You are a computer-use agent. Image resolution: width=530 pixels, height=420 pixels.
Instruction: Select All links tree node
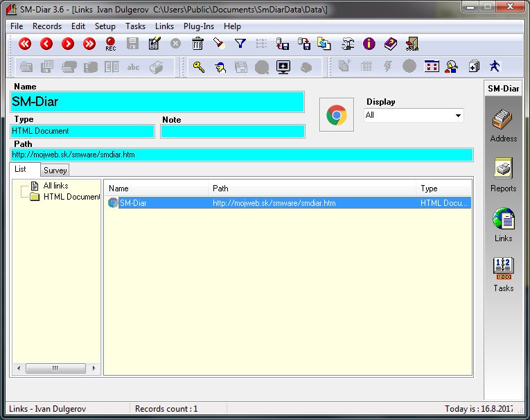(56, 186)
